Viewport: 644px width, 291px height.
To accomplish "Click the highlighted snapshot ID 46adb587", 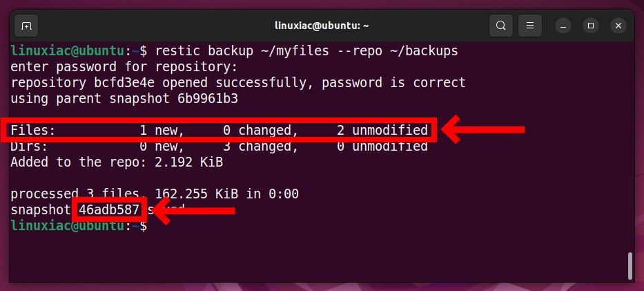I will (109, 209).
